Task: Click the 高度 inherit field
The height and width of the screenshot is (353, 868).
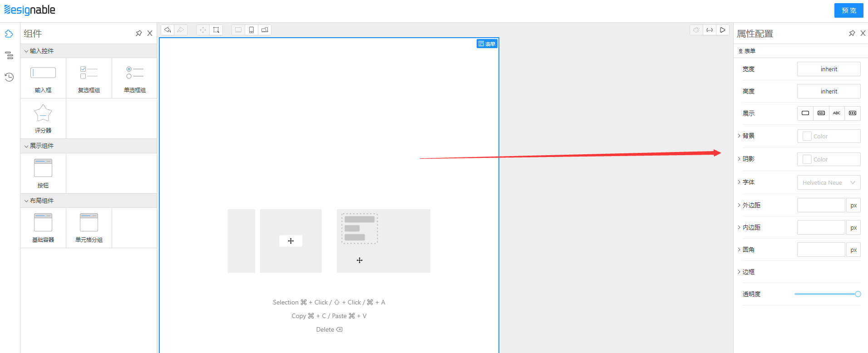Action: click(829, 91)
